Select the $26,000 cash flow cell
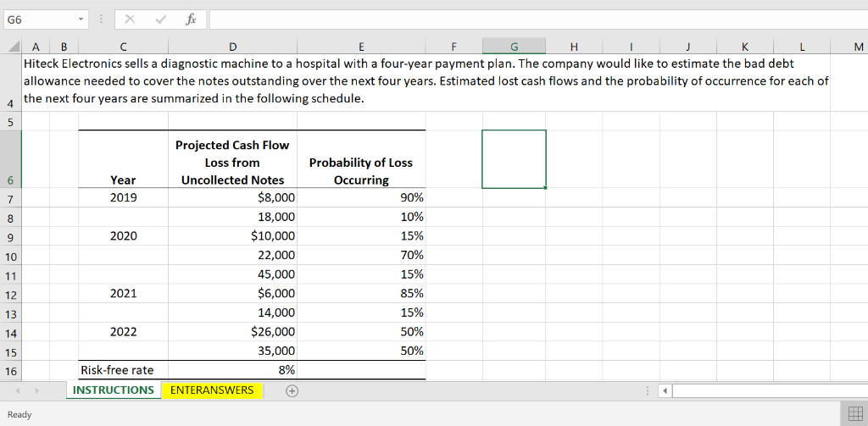This screenshot has height=426, width=868. point(232,332)
